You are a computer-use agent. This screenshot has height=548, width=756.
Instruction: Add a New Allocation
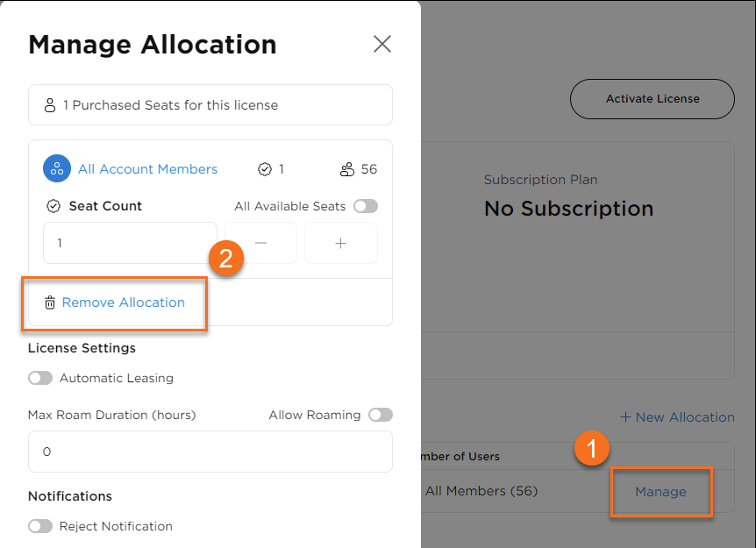pos(677,417)
